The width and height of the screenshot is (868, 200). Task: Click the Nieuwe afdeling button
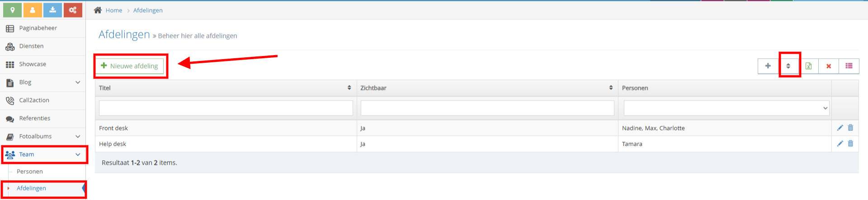click(x=129, y=66)
